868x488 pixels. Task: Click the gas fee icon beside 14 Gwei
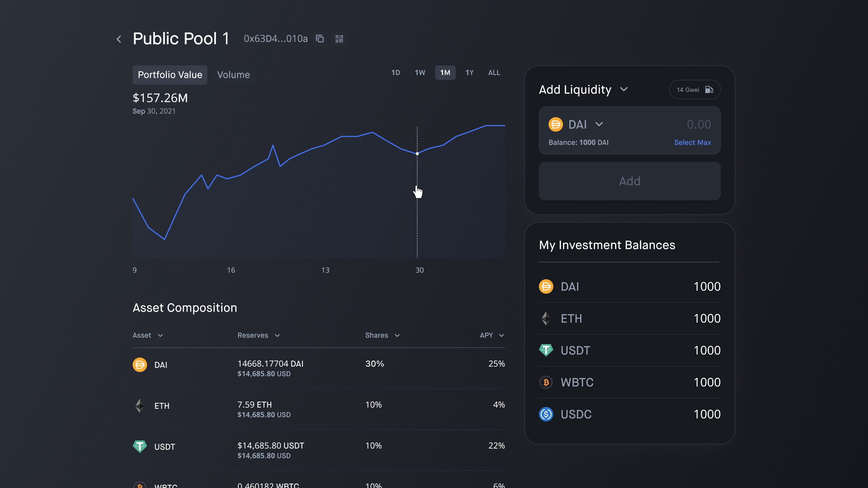[709, 89]
